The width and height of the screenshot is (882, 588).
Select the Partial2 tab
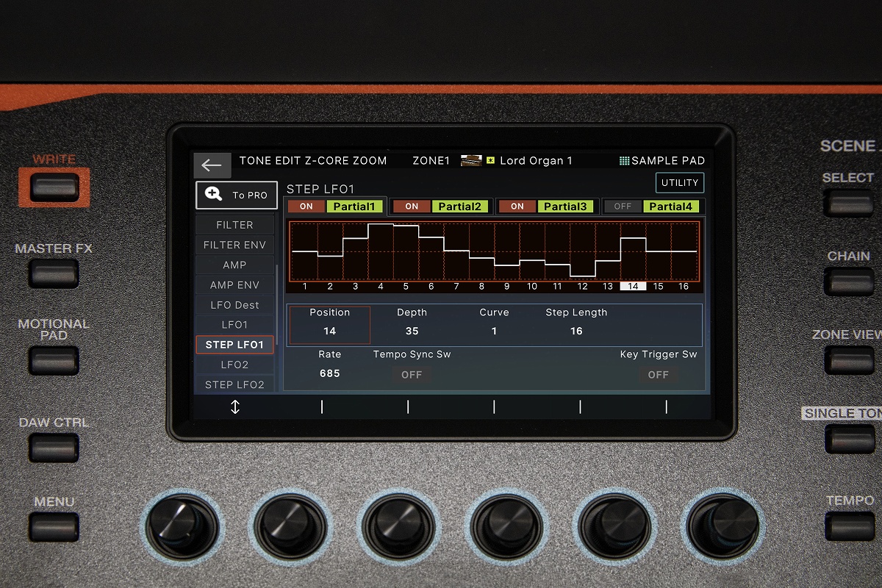click(x=459, y=207)
